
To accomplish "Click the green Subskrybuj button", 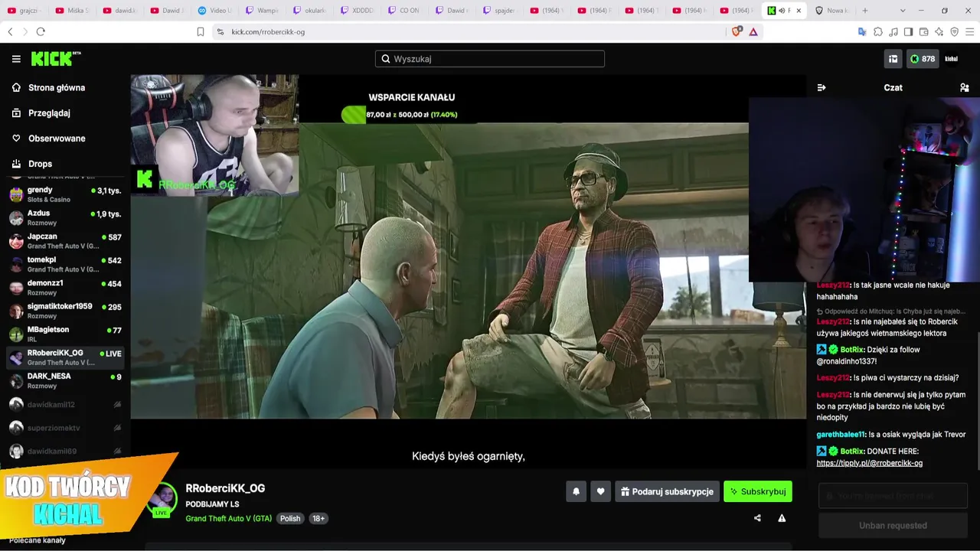I will 758,491.
